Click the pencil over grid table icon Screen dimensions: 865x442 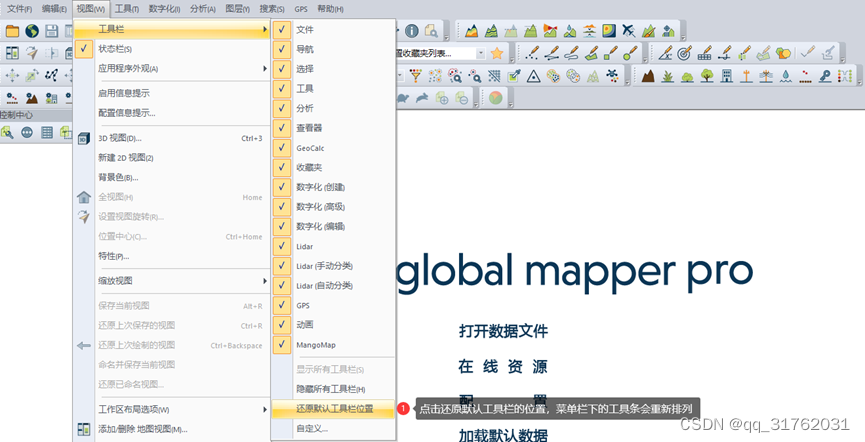pyautogui.click(x=704, y=53)
